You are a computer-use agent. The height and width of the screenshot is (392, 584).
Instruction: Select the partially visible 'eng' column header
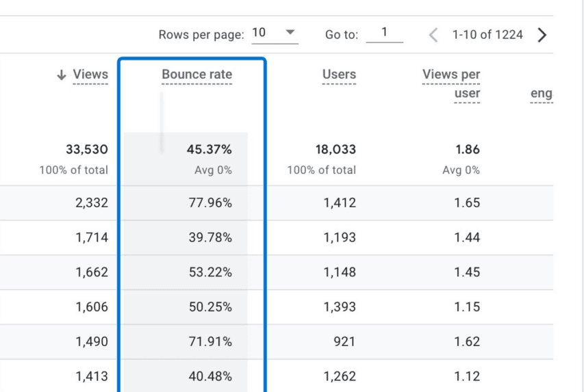(x=541, y=94)
